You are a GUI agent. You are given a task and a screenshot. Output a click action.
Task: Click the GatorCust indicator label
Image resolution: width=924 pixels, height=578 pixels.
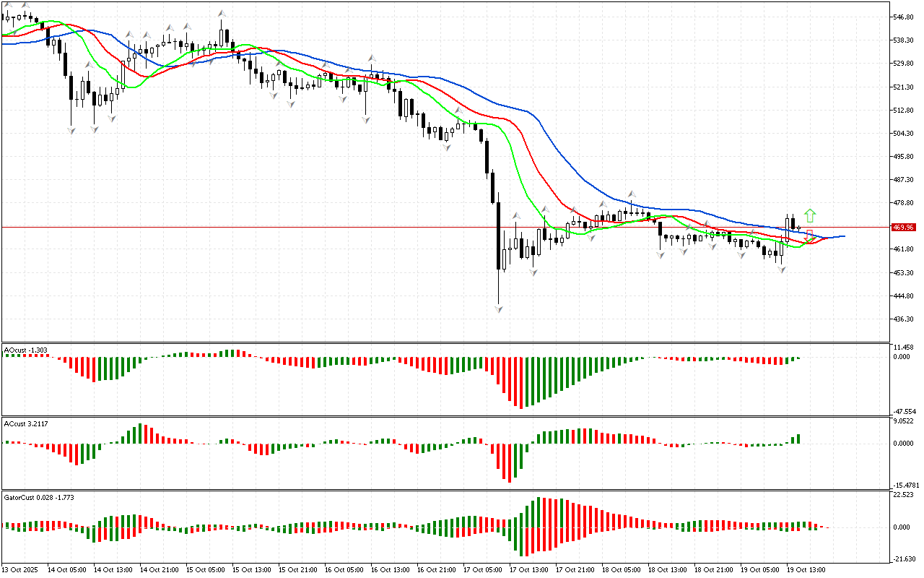(x=39, y=497)
